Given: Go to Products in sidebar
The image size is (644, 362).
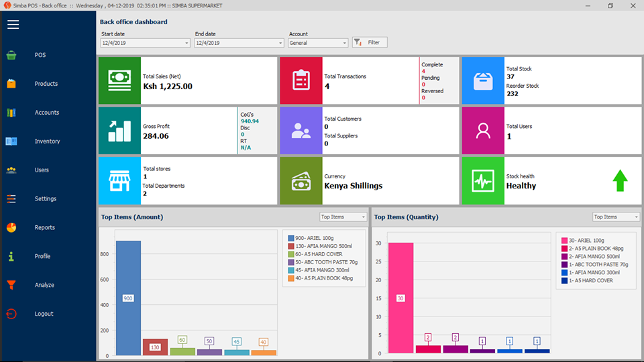Looking at the screenshot, I should pos(46,84).
